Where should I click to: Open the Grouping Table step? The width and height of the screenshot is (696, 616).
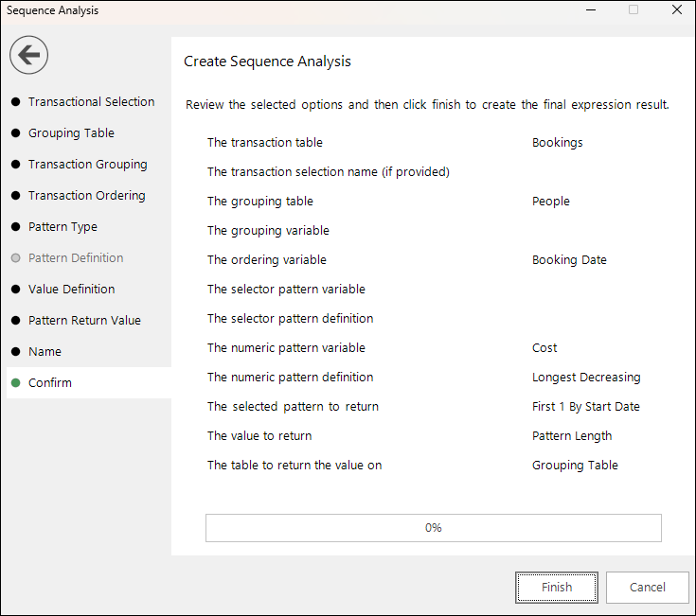point(71,133)
